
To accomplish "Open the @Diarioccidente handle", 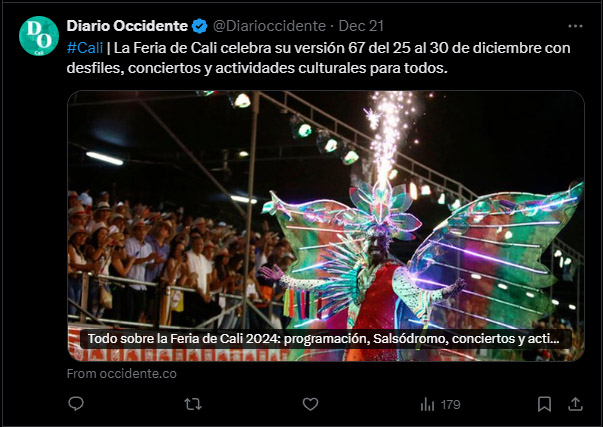I will click(x=269, y=26).
